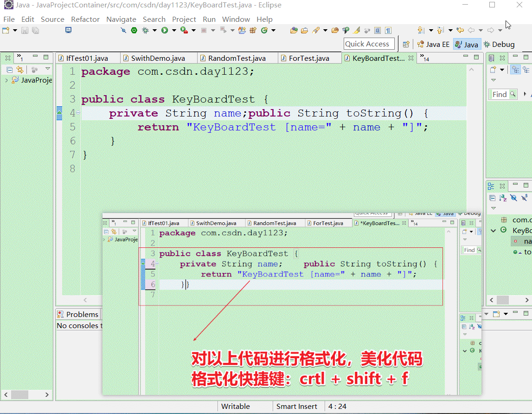
Task: Click the blue monitor console icon in toolbar
Action: [x=69, y=30]
